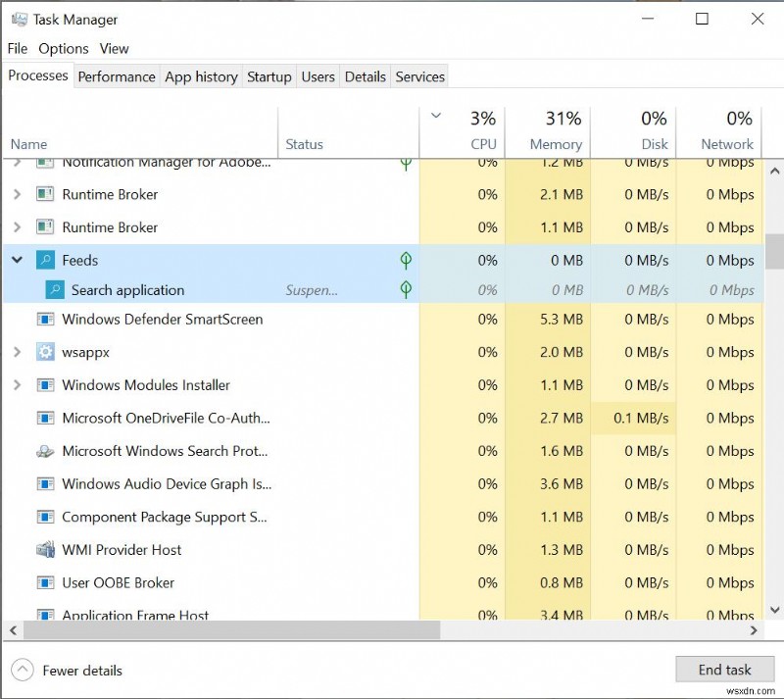Collapse the Feeds process group

tap(17, 260)
